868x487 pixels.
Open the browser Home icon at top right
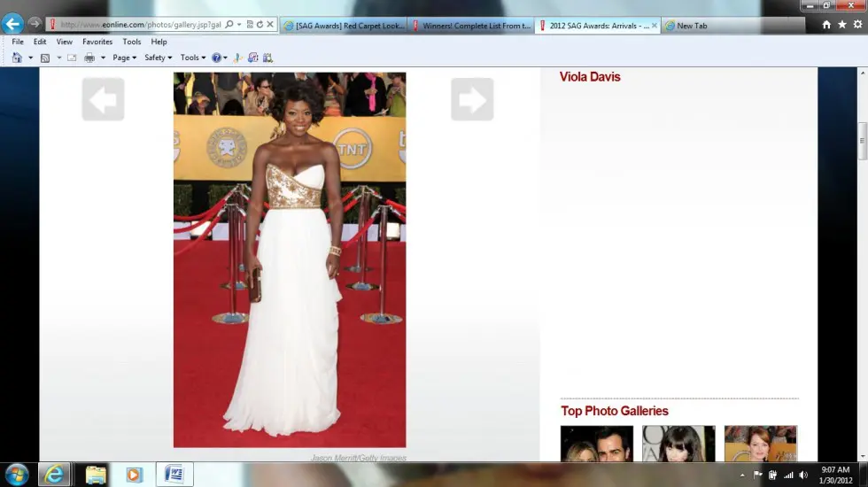pyautogui.click(x=826, y=25)
